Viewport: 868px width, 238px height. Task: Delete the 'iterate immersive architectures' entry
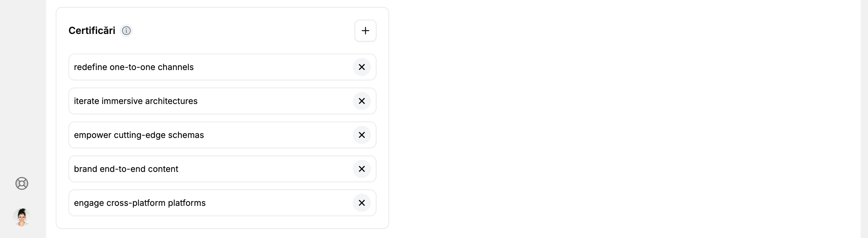tap(362, 101)
